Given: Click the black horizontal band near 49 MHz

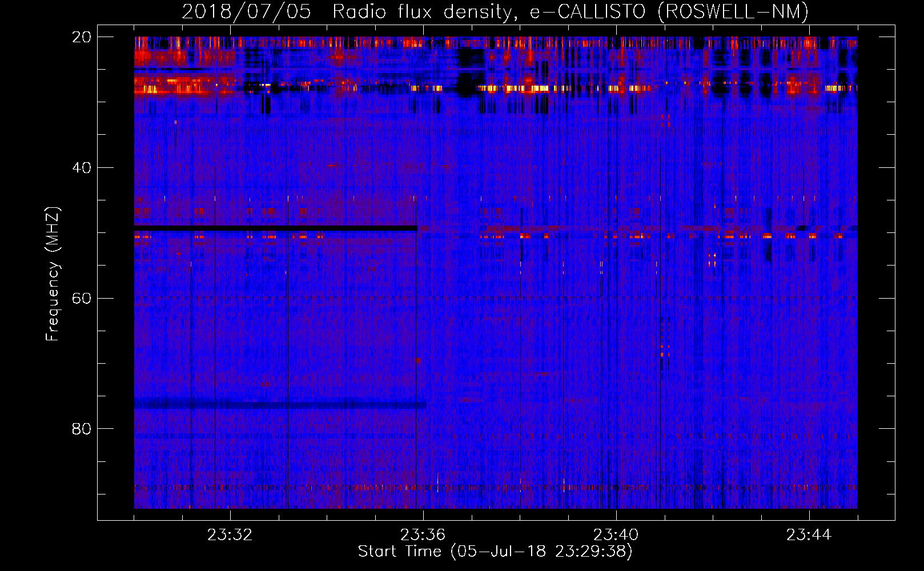Looking at the screenshot, I should [x=276, y=228].
